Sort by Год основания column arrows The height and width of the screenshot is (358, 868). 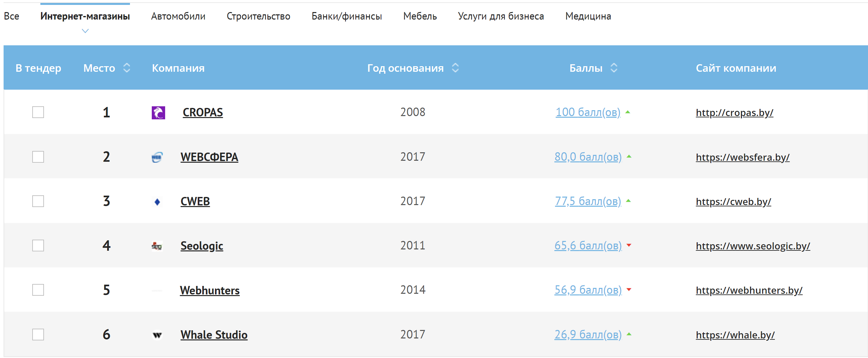click(455, 68)
